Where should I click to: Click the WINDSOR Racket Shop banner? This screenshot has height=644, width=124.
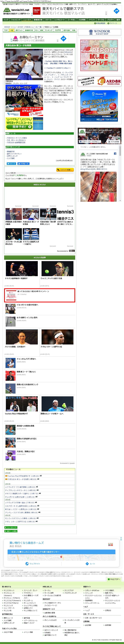click(x=99, y=32)
